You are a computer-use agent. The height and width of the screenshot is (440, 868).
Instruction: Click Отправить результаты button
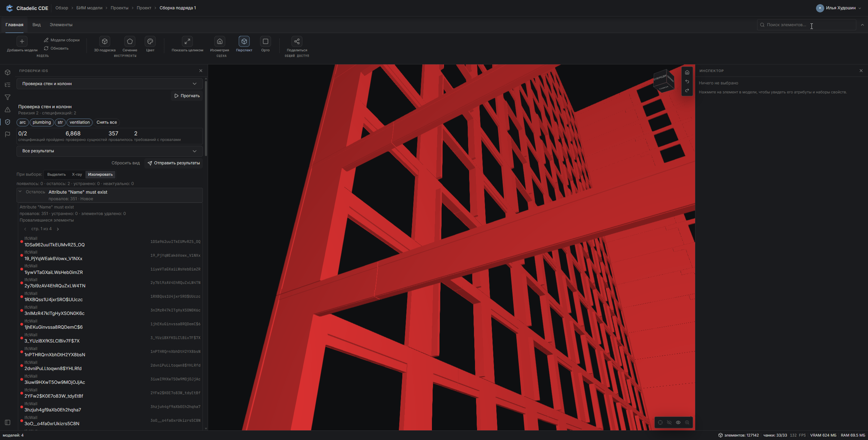(174, 163)
